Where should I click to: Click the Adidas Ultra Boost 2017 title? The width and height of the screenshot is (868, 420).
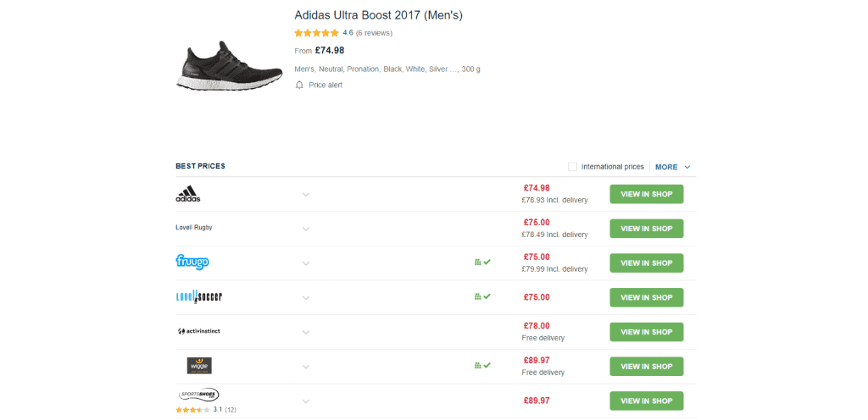tap(379, 15)
